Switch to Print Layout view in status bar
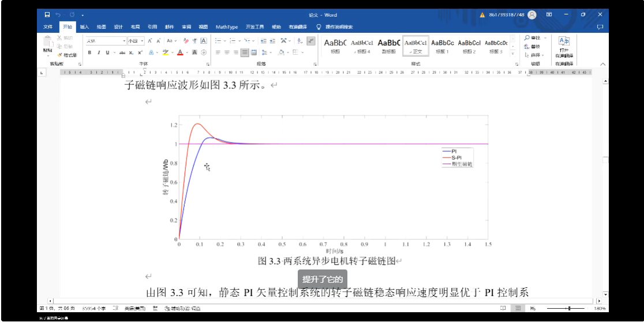 (518, 308)
